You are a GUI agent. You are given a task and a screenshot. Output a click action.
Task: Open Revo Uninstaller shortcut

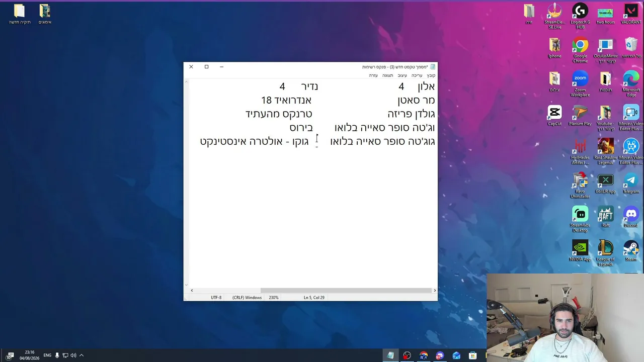580,185
